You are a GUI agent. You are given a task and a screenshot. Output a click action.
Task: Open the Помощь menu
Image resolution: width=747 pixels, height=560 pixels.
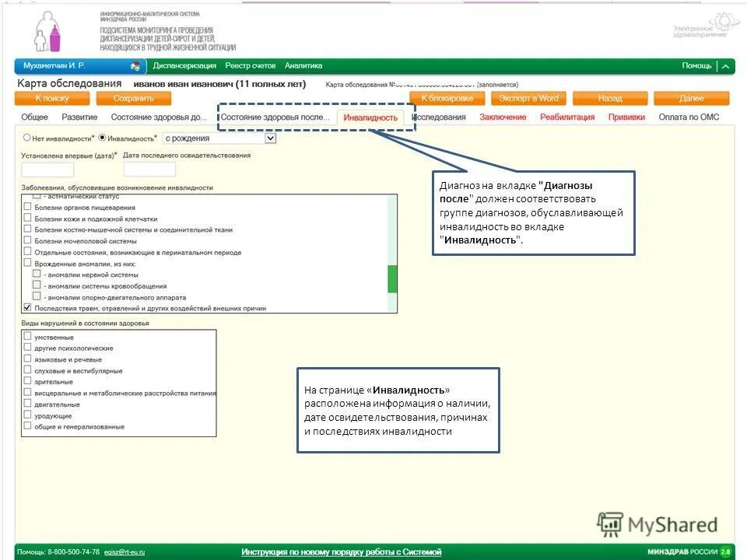tap(696, 65)
